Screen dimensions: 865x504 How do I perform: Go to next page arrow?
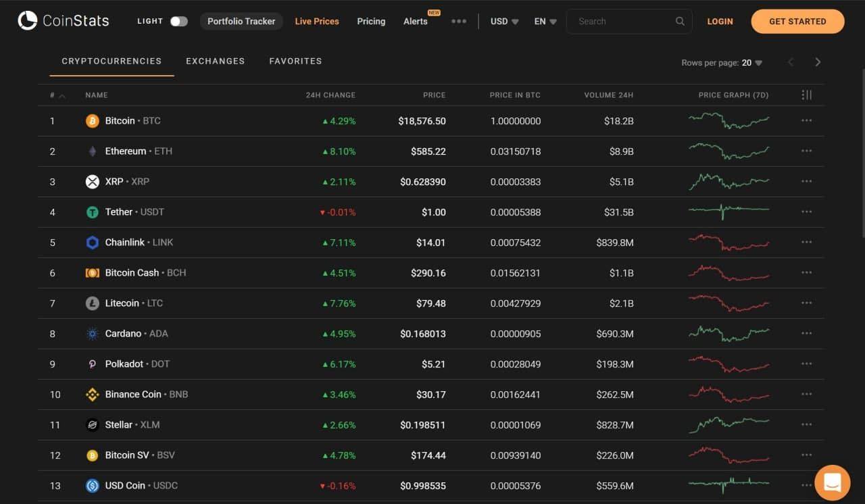pyautogui.click(x=818, y=62)
